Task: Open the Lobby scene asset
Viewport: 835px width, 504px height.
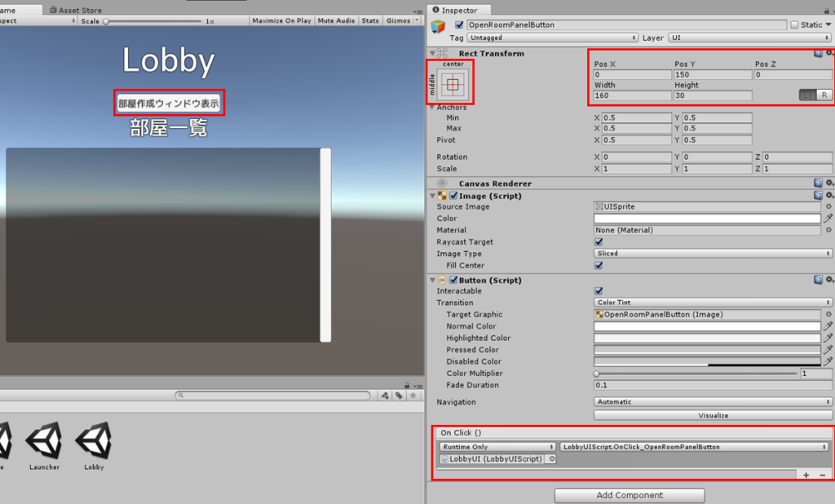Action: tap(94, 443)
